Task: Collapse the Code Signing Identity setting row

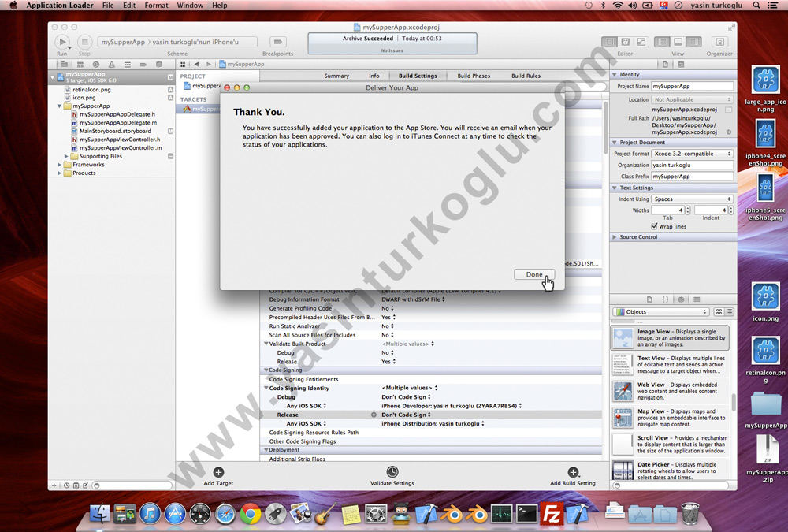Action: [x=266, y=389]
